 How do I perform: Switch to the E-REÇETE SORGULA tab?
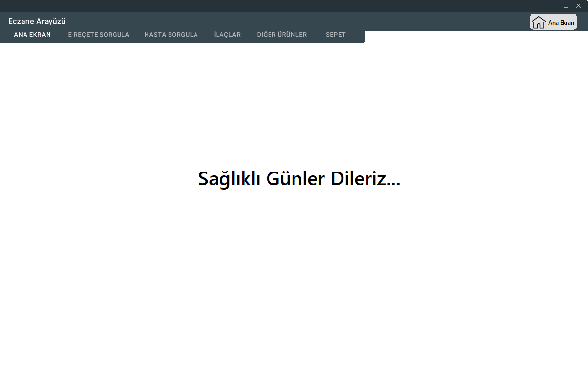(x=98, y=34)
